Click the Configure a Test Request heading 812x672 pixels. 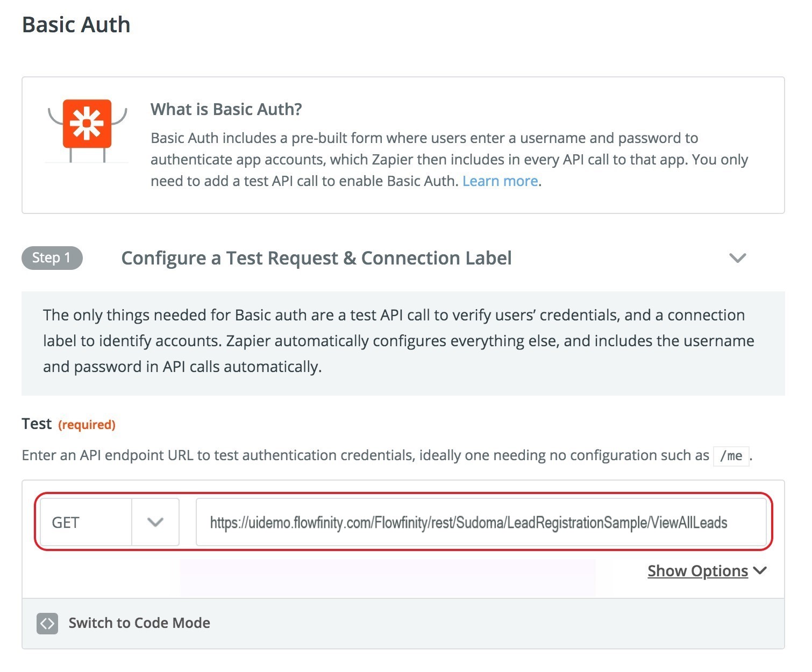(x=316, y=258)
